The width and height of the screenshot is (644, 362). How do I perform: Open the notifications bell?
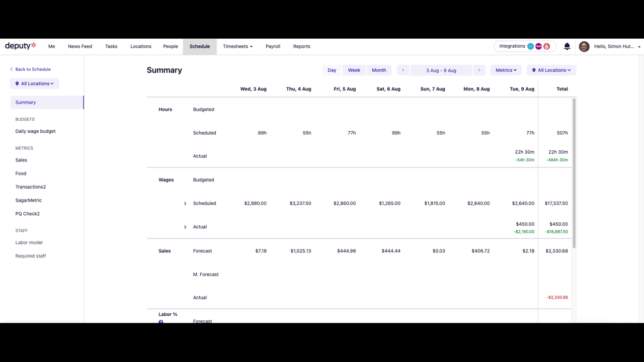pos(567,46)
